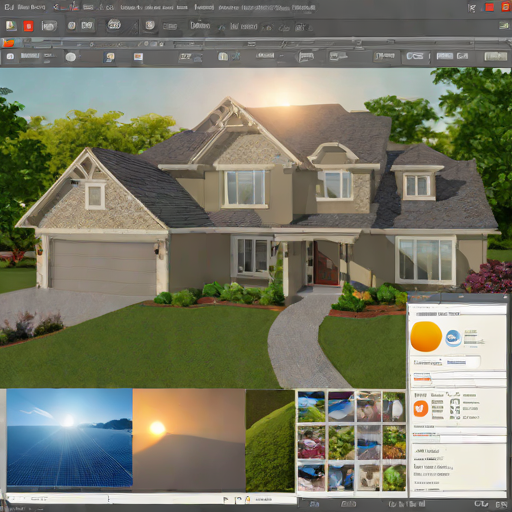Click the blue highlighted field in the side panel
This screenshot has width=512, height=512.
coord(456,362)
